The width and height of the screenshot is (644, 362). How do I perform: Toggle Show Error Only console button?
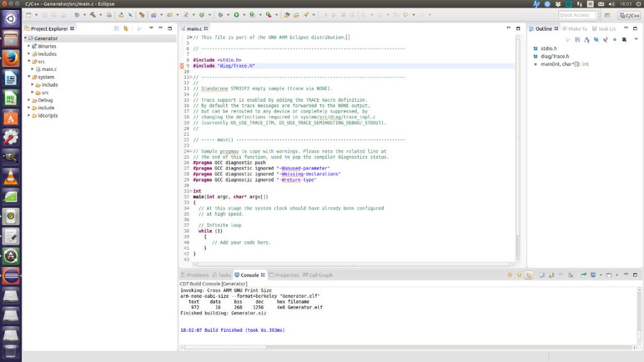(528, 275)
